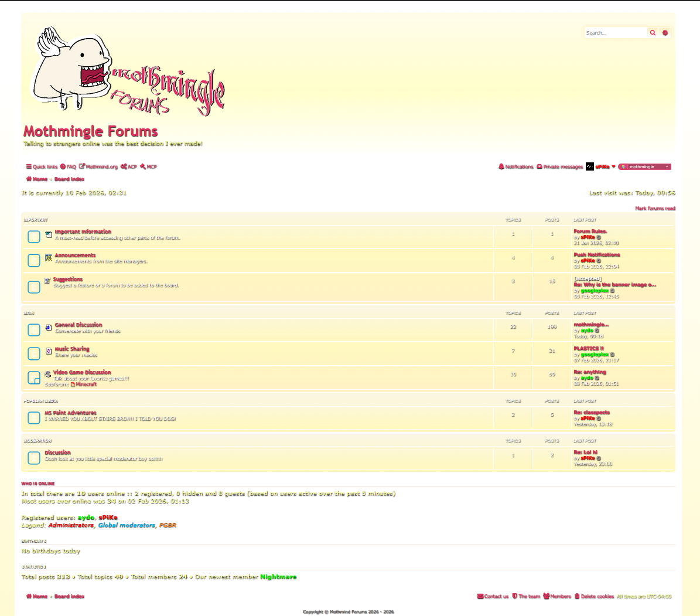Image resolution: width=700 pixels, height=616 pixels.
Task: Click the Video Game Discussion forum icon
Action: pos(47,374)
